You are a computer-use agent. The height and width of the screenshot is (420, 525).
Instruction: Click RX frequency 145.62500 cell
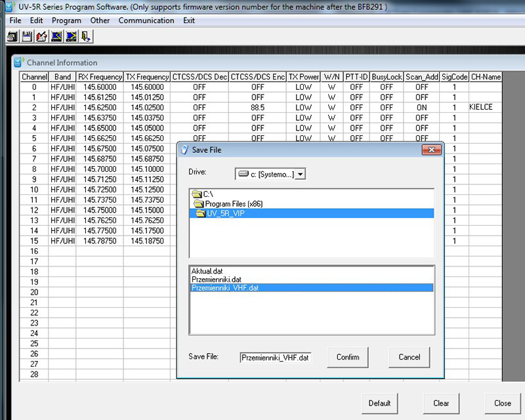pos(100,108)
